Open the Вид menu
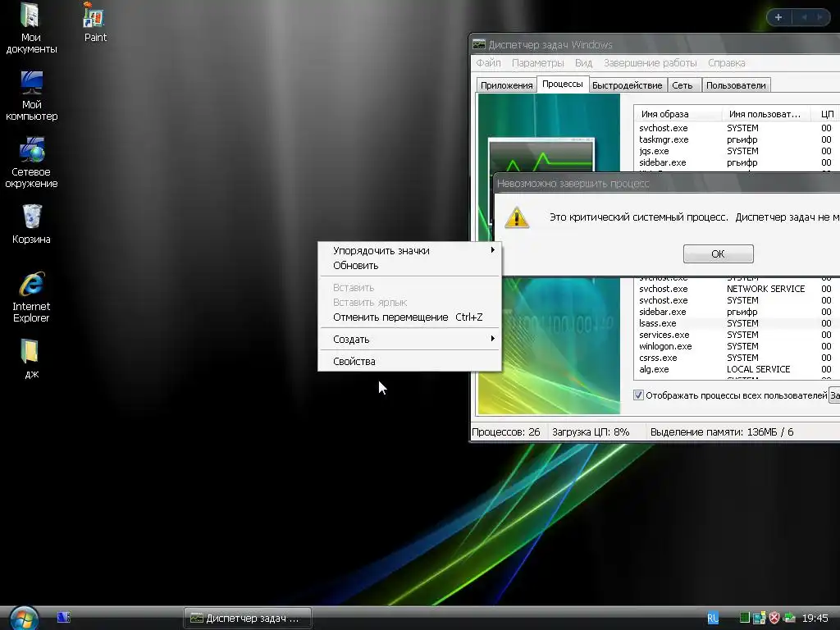The width and height of the screenshot is (840, 630). [x=583, y=62]
